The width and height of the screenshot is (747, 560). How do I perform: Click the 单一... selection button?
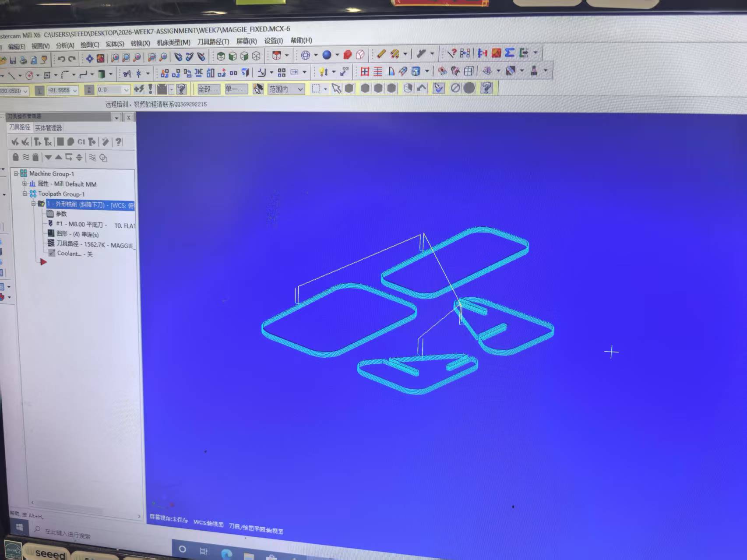[x=236, y=89]
